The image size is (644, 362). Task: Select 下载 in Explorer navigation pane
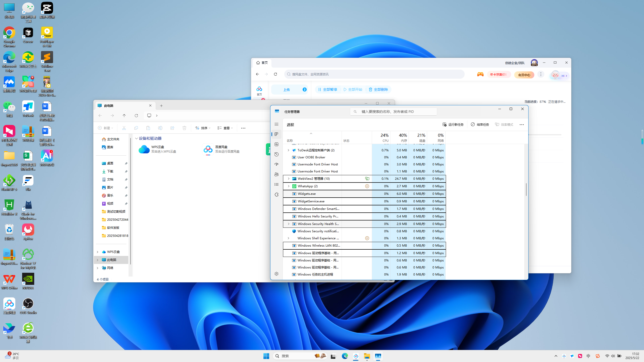pyautogui.click(x=110, y=171)
